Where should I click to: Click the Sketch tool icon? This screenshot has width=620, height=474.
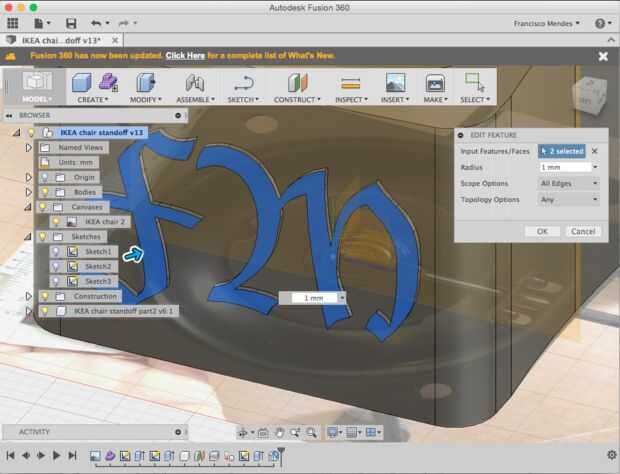point(243,83)
